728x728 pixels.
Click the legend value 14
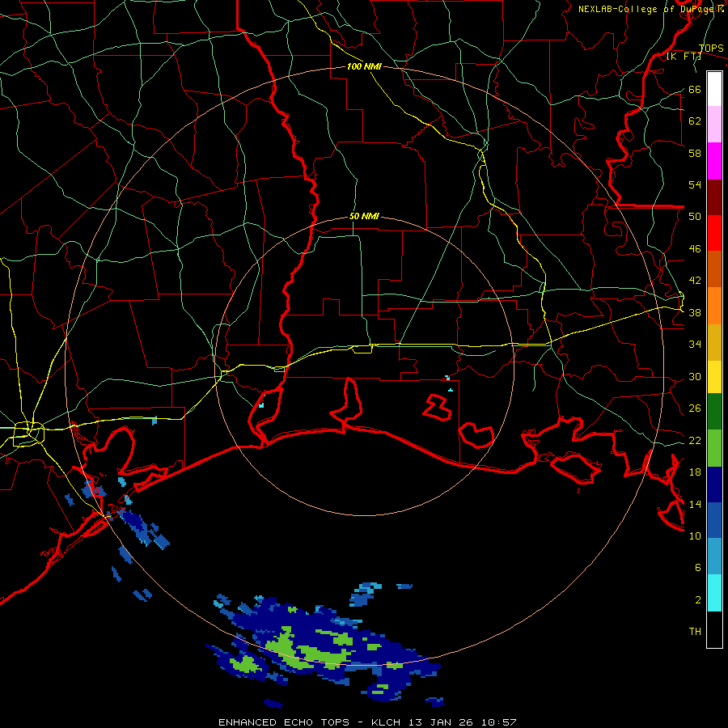(695, 504)
